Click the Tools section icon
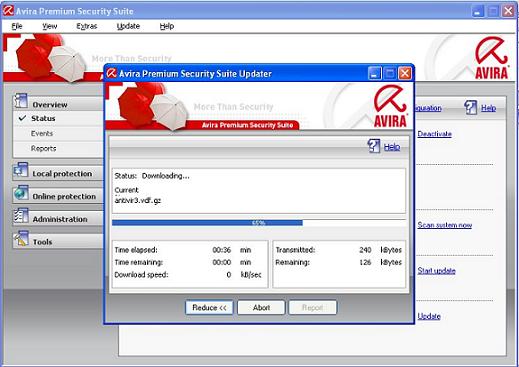This screenshot has width=519, height=367. tap(21, 239)
